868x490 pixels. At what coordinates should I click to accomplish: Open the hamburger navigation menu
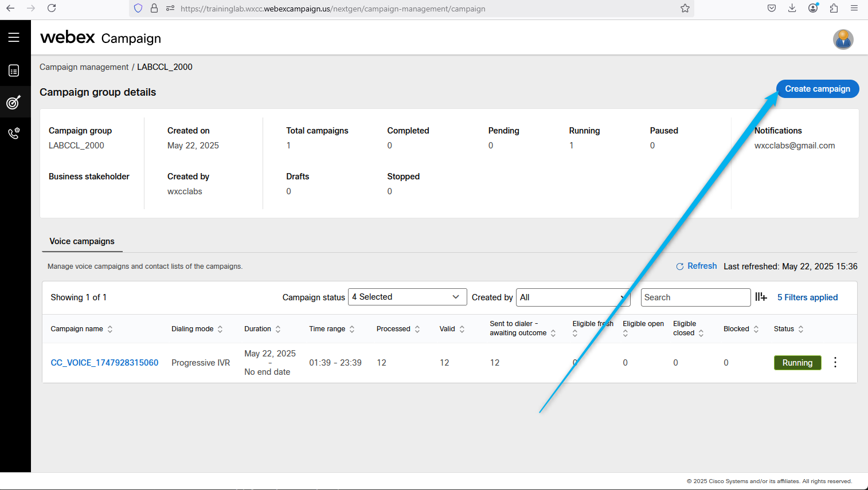(14, 37)
